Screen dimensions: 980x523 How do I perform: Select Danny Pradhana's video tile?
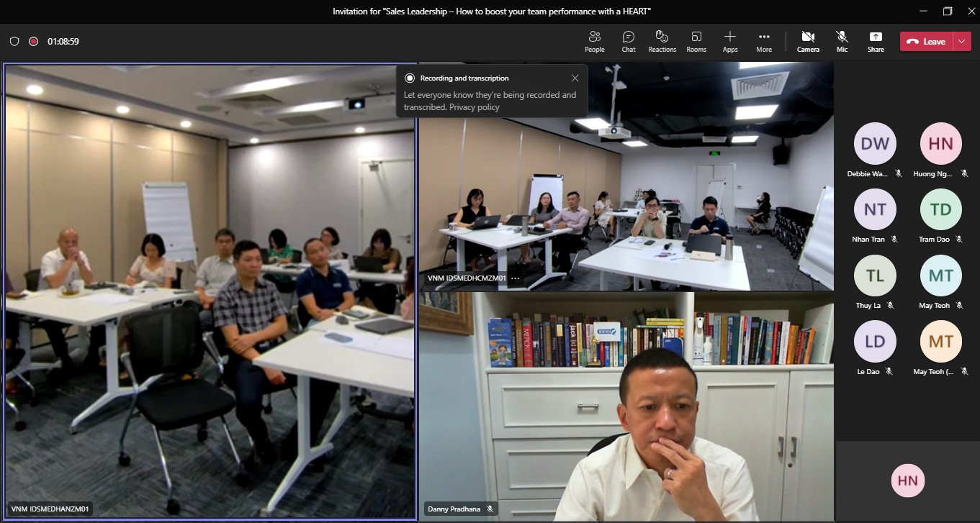626,406
